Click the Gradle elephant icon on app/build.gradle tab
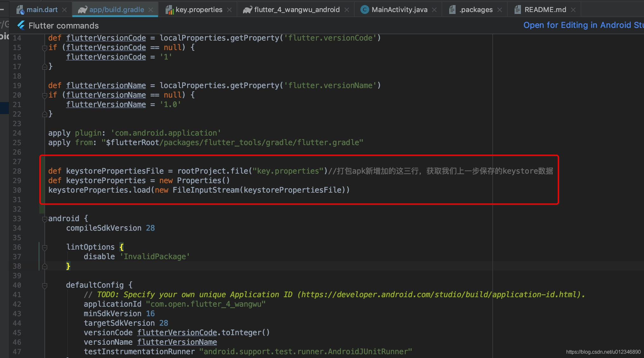The height and width of the screenshot is (358, 644). (x=82, y=10)
